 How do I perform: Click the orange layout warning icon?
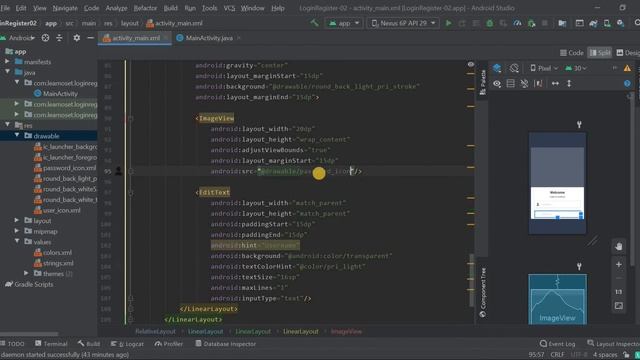coord(627,68)
